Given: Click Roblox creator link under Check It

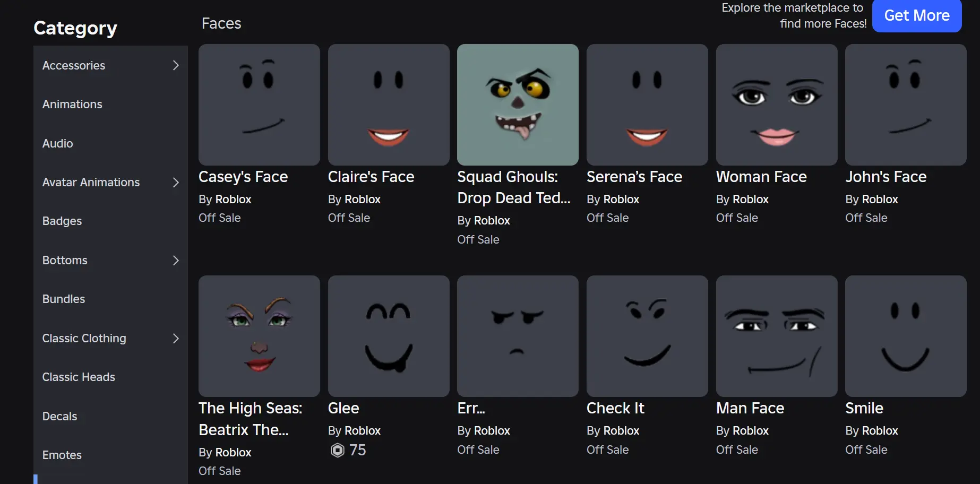Looking at the screenshot, I should click(x=621, y=431).
